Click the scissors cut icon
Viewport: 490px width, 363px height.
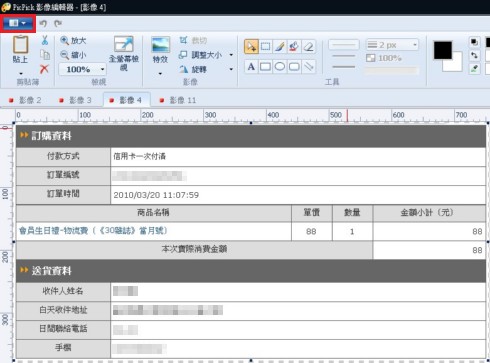pyautogui.click(x=45, y=40)
